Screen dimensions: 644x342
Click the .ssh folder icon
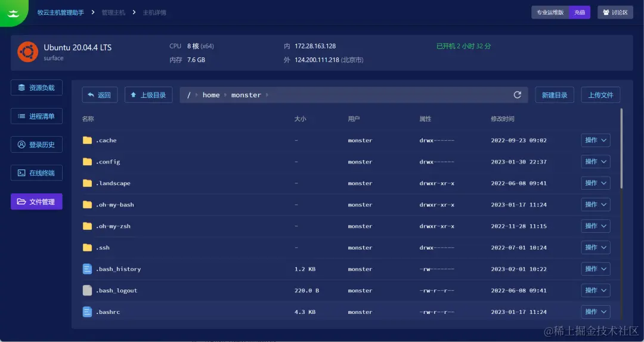point(87,247)
